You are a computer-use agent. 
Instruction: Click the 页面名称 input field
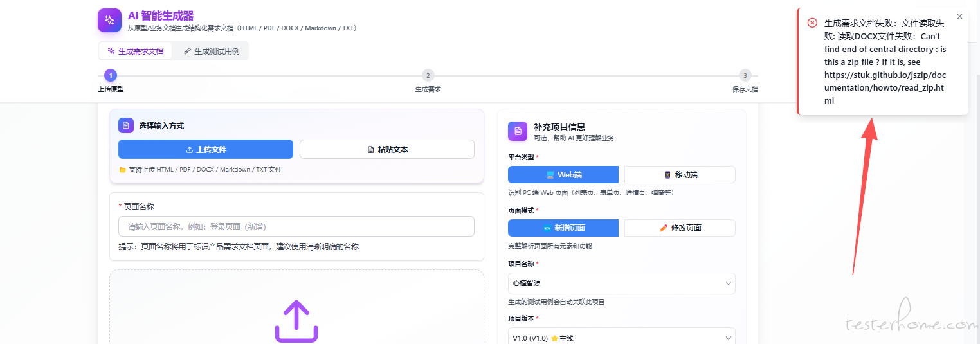point(296,226)
